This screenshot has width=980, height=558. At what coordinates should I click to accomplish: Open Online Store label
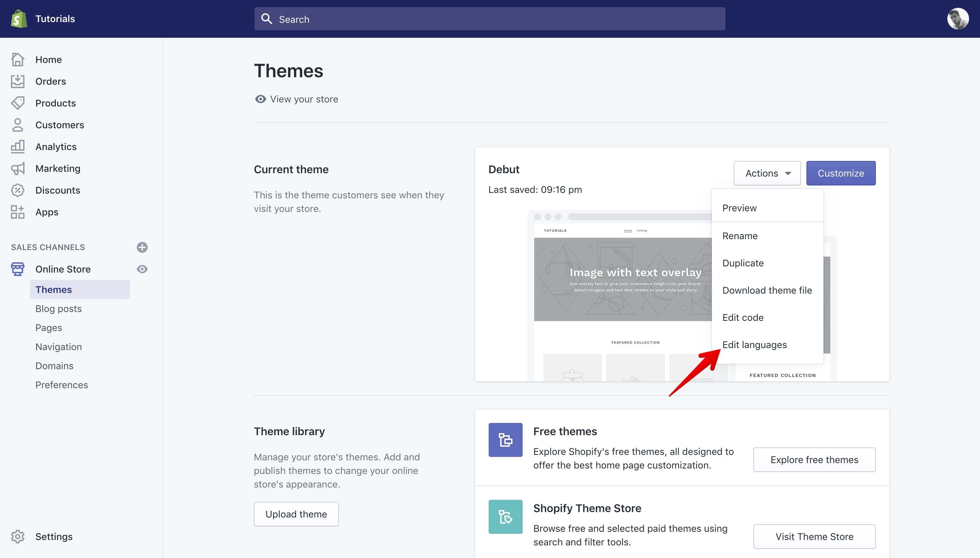coord(63,269)
